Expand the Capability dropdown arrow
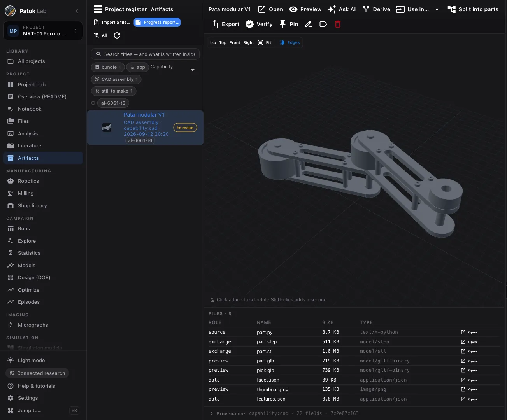The height and width of the screenshot is (420, 507). click(193, 70)
